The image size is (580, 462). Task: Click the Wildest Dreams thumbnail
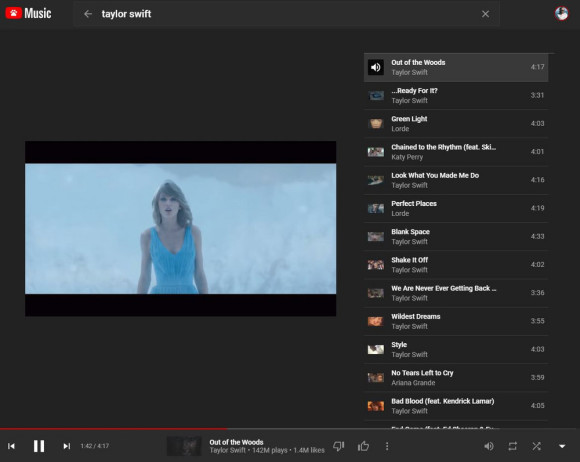pos(375,321)
